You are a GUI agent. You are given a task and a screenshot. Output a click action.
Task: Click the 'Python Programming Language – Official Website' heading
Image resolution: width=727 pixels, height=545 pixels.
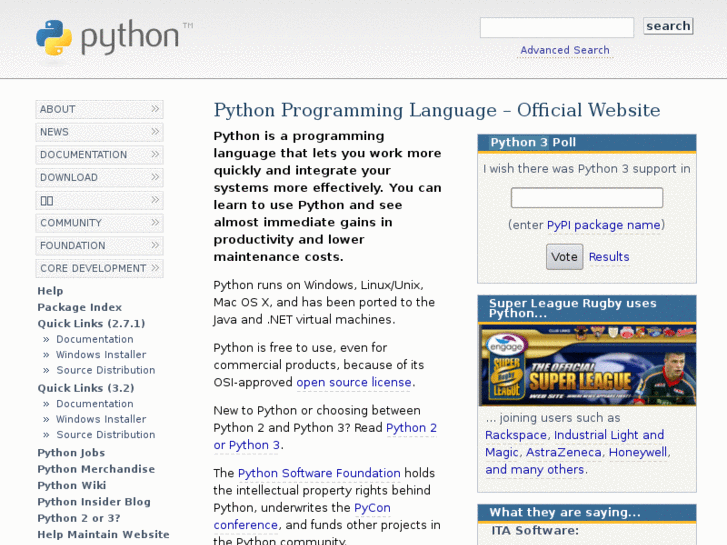click(437, 110)
